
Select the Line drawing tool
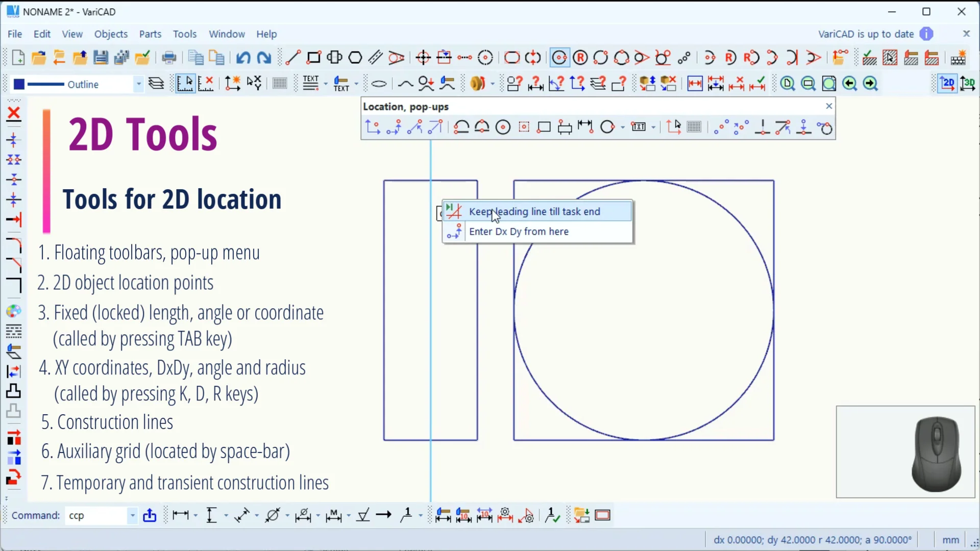click(x=292, y=58)
